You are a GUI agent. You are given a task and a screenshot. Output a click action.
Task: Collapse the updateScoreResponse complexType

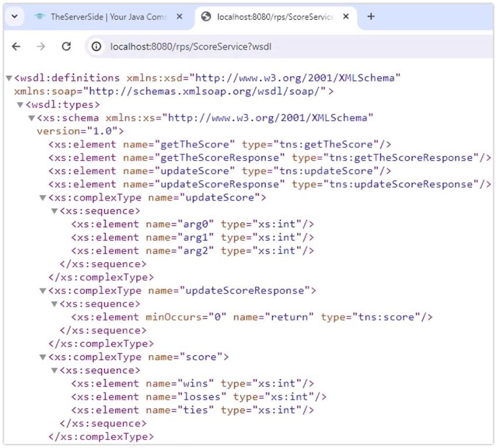[x=42, y=290]
